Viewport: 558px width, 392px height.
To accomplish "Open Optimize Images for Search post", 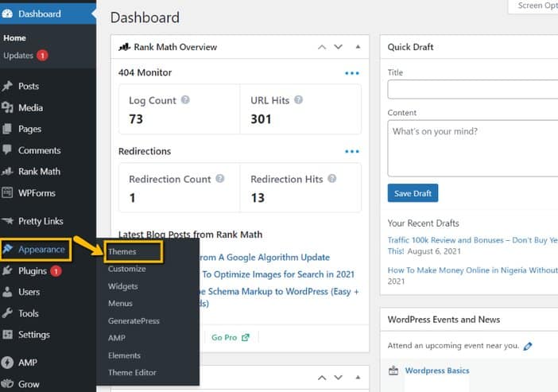I will [278, 274].
